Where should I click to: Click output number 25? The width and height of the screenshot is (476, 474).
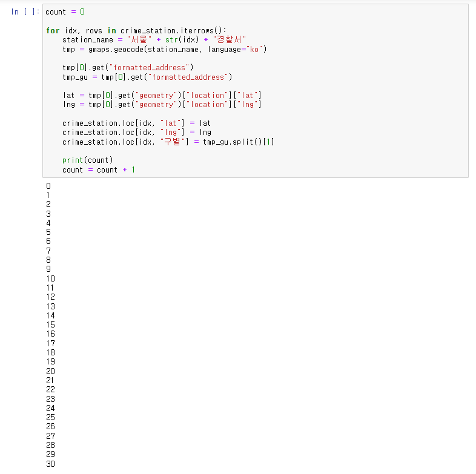tap(50, 417)
